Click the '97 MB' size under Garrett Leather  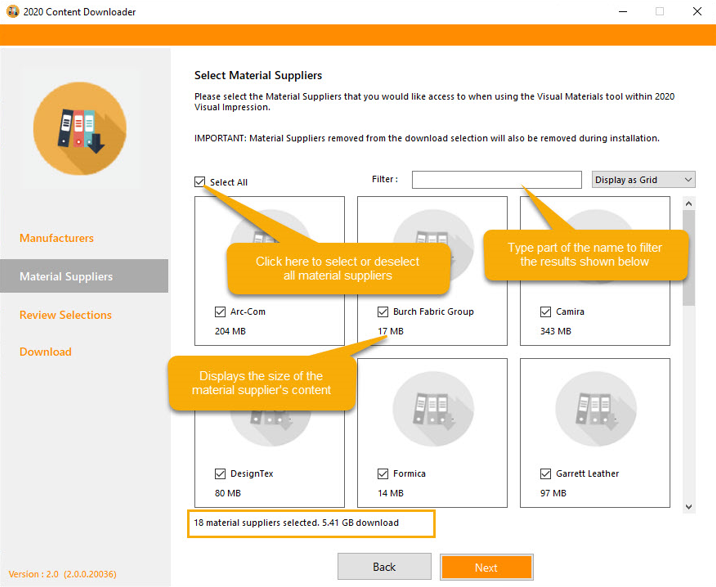click(x=553, y=493)
